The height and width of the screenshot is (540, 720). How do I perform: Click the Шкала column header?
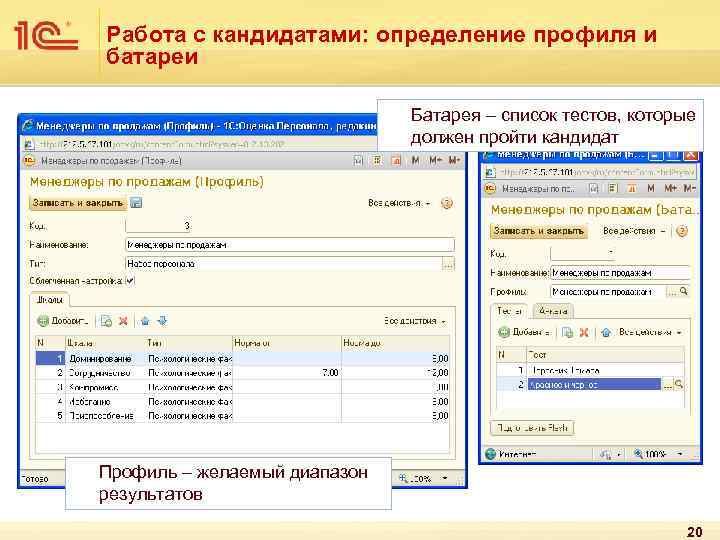coord(104,343)
